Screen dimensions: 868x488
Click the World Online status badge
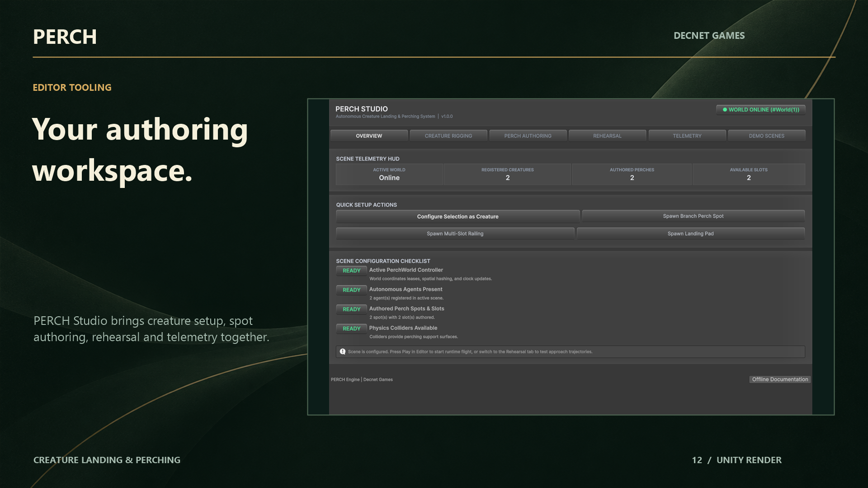[x=760, y=110]
